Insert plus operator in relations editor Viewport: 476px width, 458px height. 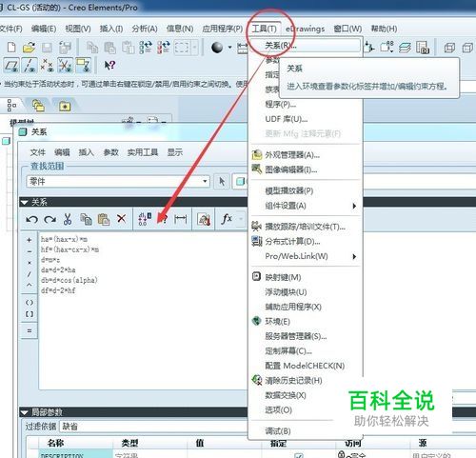(x=30, y=240)
